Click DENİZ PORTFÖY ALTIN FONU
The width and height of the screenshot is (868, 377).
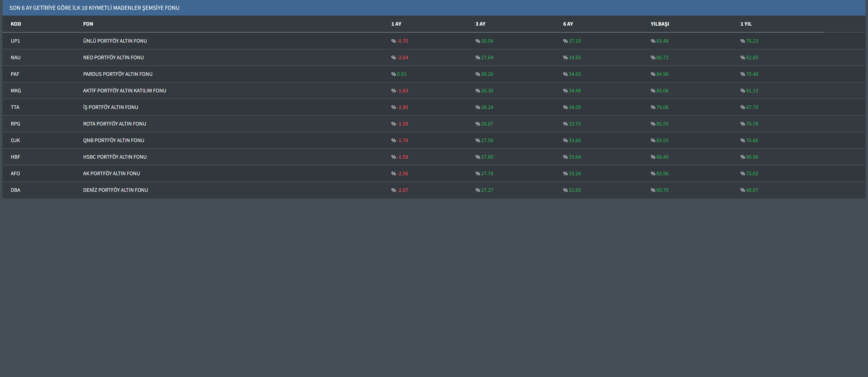[x=115, y=190]
